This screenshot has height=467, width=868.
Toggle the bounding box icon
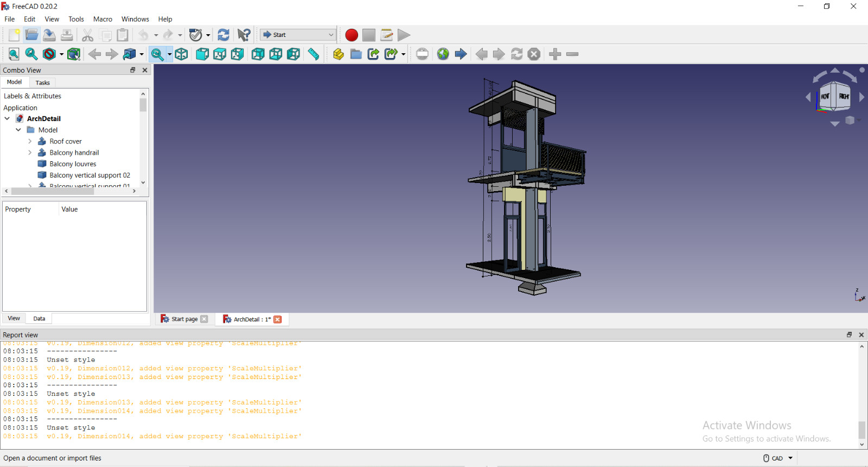(74, 54)
